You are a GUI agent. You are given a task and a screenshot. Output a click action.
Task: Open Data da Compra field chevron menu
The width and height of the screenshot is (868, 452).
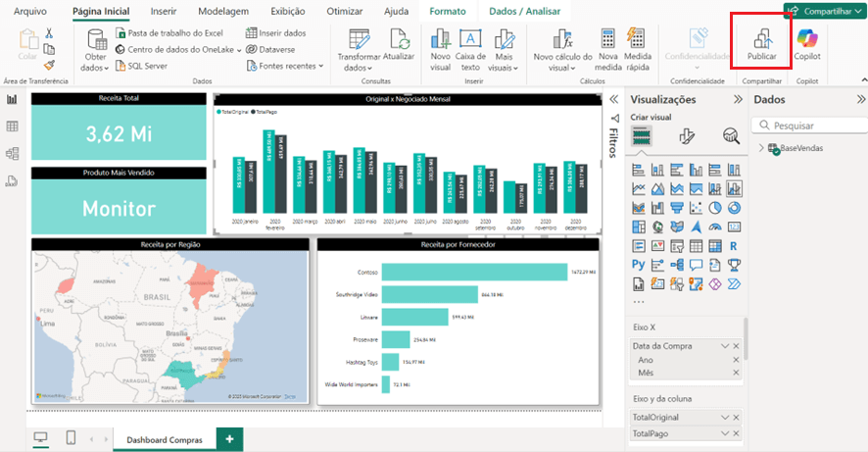click(x=725, y=346)
